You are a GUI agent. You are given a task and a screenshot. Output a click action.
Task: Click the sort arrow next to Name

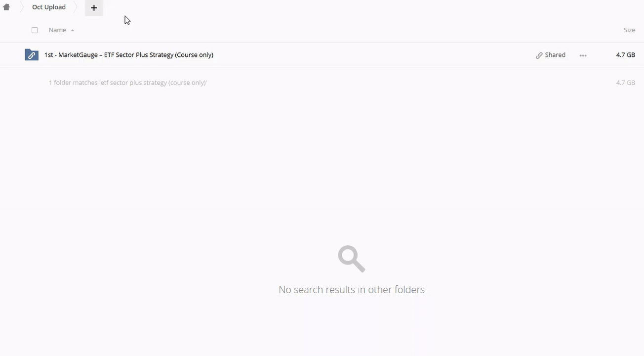(73, 31)
